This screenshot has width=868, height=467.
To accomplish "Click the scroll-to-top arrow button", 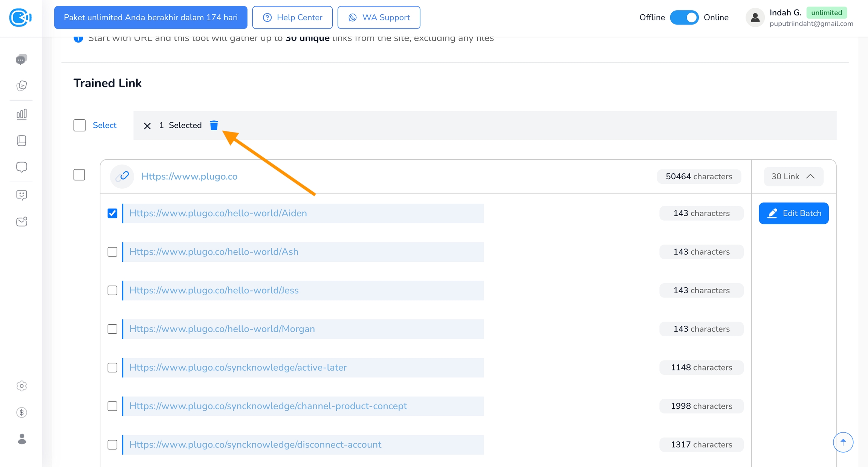I will [843, 442].
